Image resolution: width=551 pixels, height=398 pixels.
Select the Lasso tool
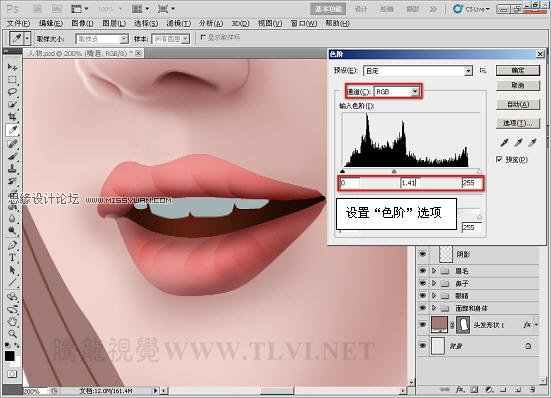point(12,92)
